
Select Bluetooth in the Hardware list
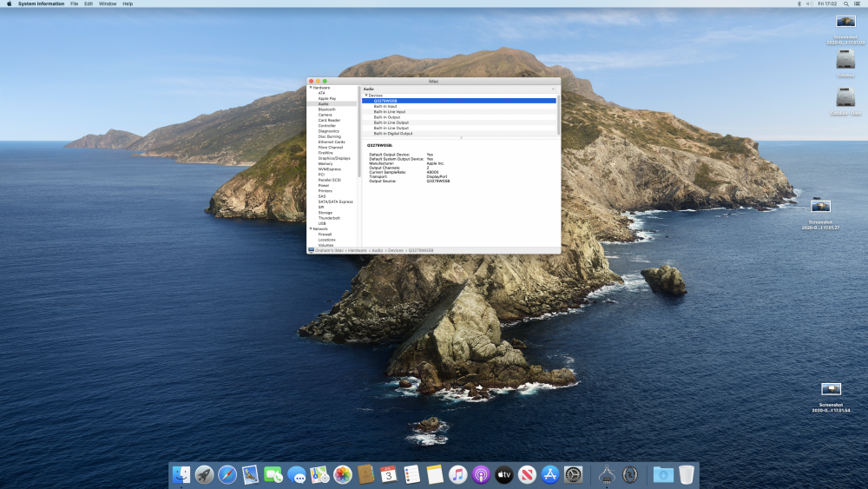tap(326, 109)
